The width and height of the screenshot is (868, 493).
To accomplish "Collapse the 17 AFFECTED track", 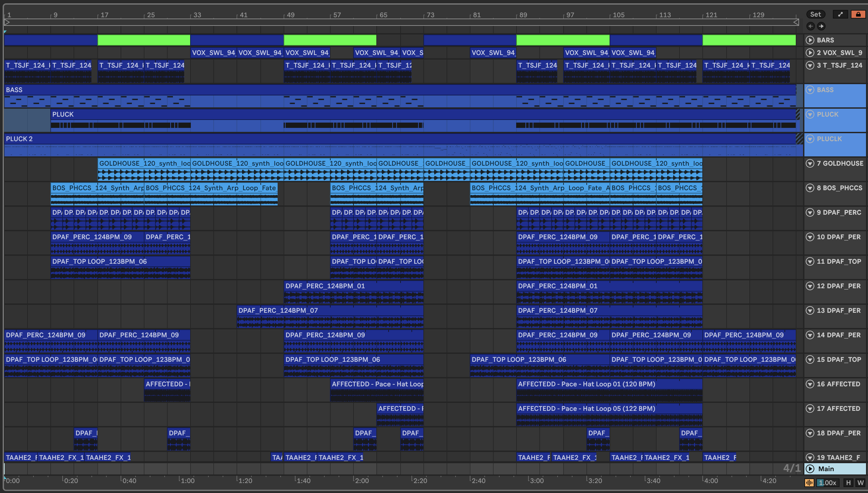I will pyautogui.click(x=810, y=409).
